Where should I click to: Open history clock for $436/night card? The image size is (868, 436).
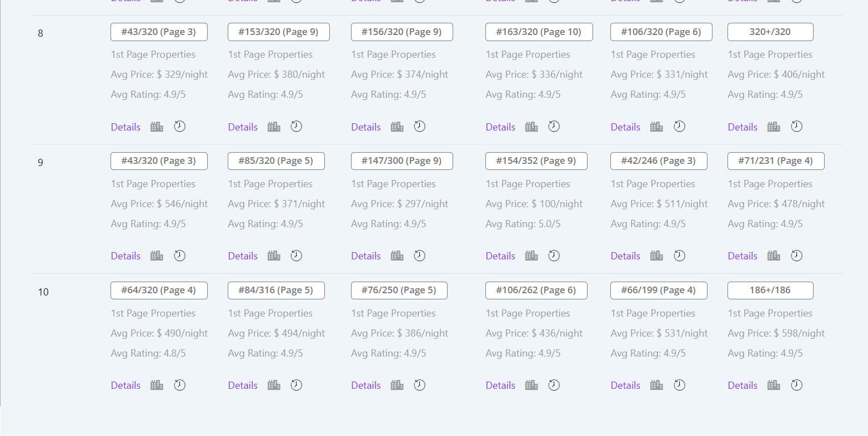click(554, 385)
